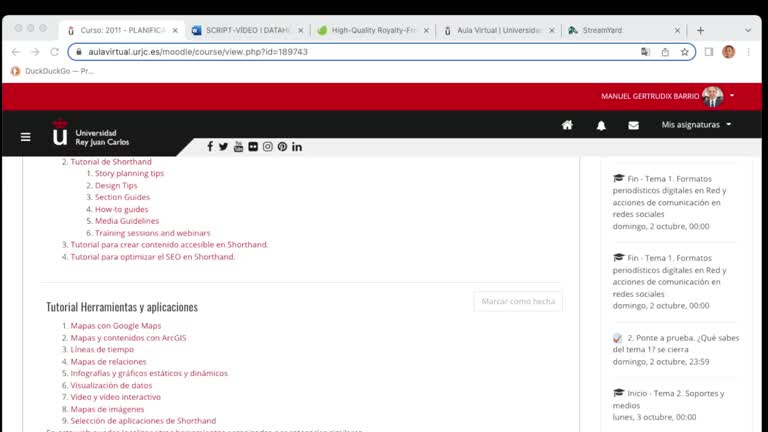Open Tutorial de Shorthand link
Image resolution: width=768 pixels, height=432 pixels.
coord(111,162)
